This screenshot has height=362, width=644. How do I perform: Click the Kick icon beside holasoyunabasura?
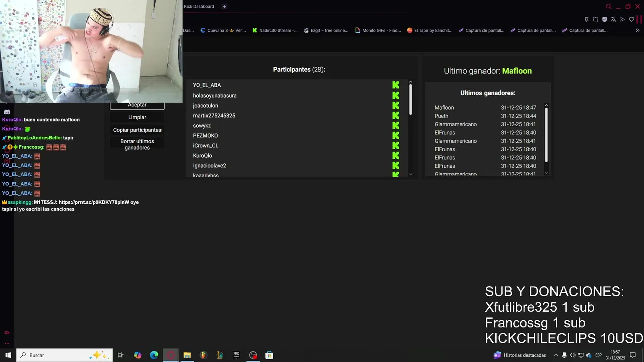click(x=396, y=96)
